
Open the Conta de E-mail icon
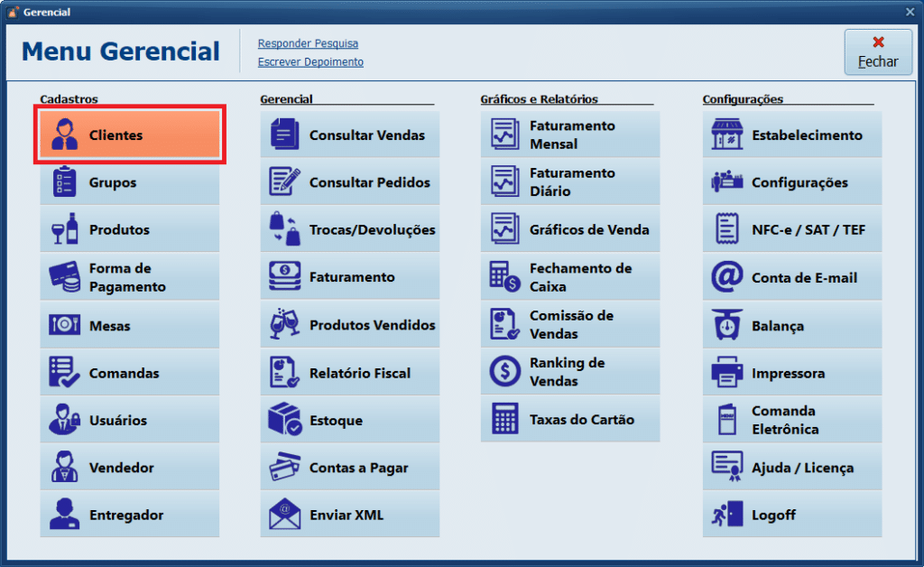point(727,278)
